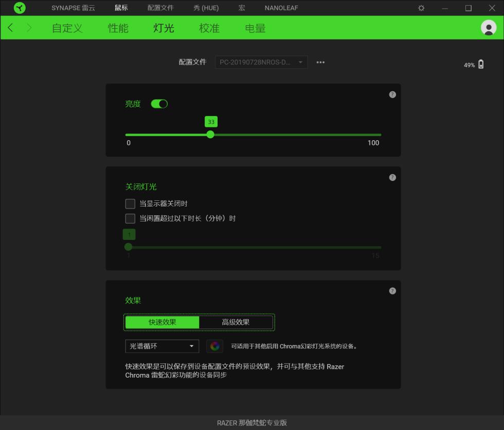Click the RAZER 那伽梵蛇专业版 device name

click(252, 423)
